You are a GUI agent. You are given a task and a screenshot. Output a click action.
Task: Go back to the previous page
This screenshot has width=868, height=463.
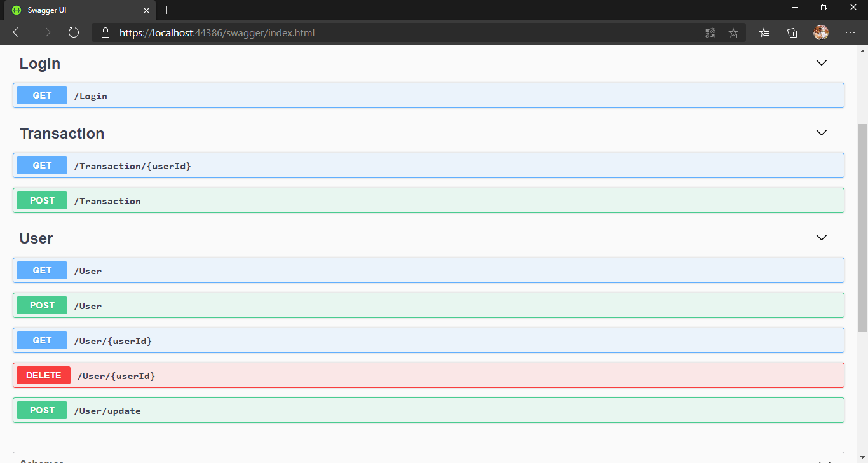(x=18, y=32)
